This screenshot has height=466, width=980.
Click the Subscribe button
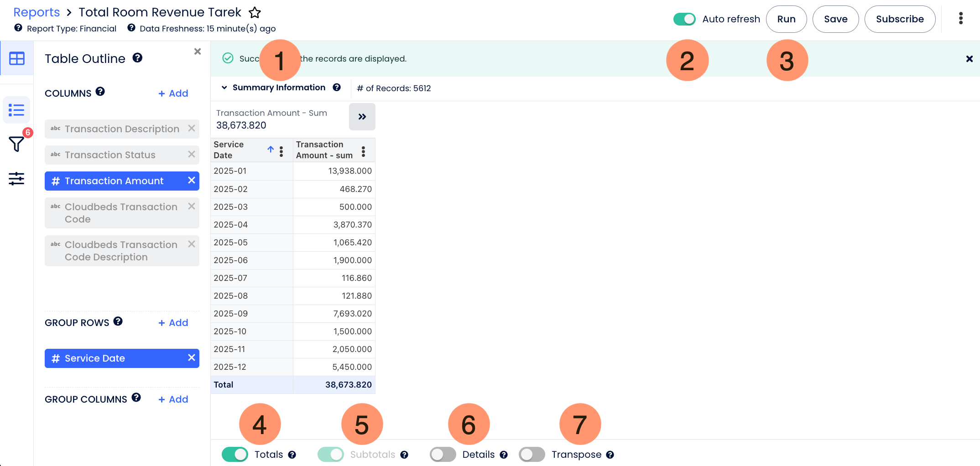[x=900, y=19]
